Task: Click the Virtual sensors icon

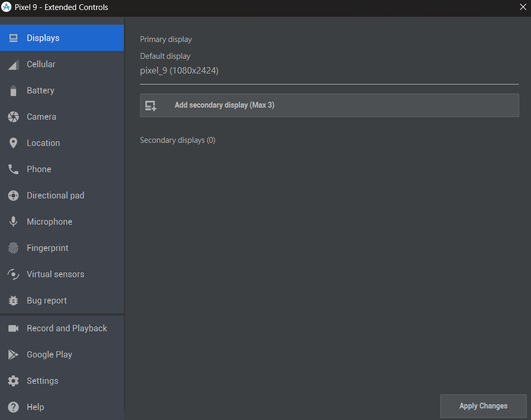Action: pos(13,275)
